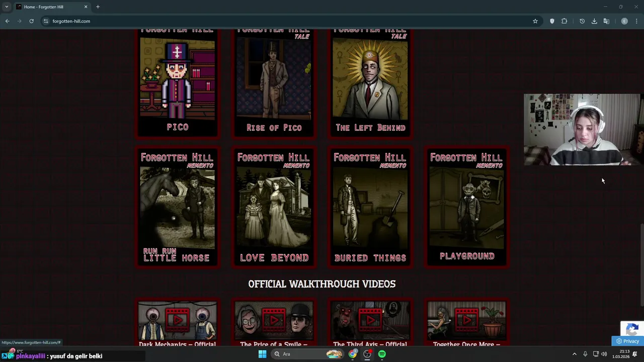Play The Third Axis walkthrough video
This screenshot has height=362, width=644.
pos(370,321)
